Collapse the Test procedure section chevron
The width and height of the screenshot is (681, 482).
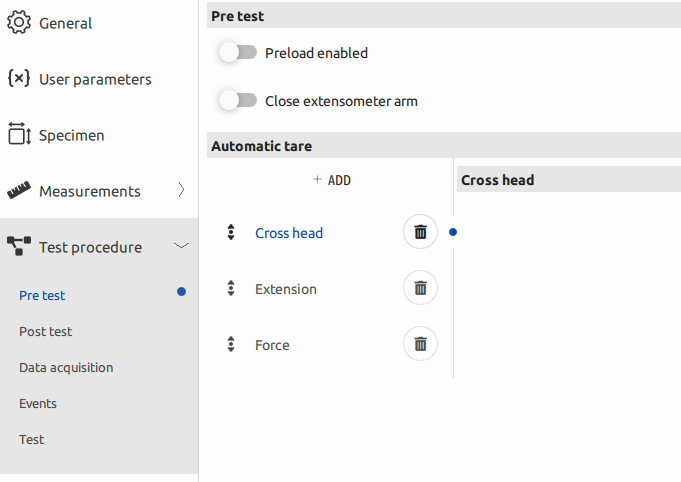click(181, 246)
